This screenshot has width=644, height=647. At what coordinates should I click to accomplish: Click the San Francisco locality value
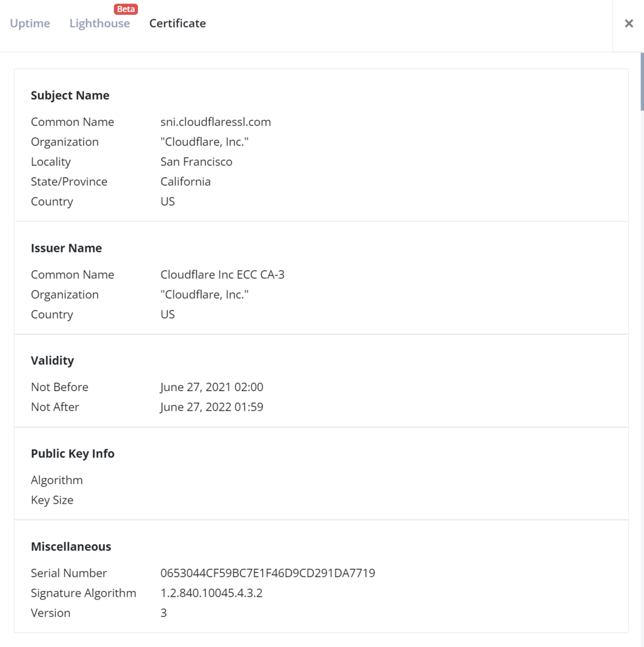[x=196, y=162]
